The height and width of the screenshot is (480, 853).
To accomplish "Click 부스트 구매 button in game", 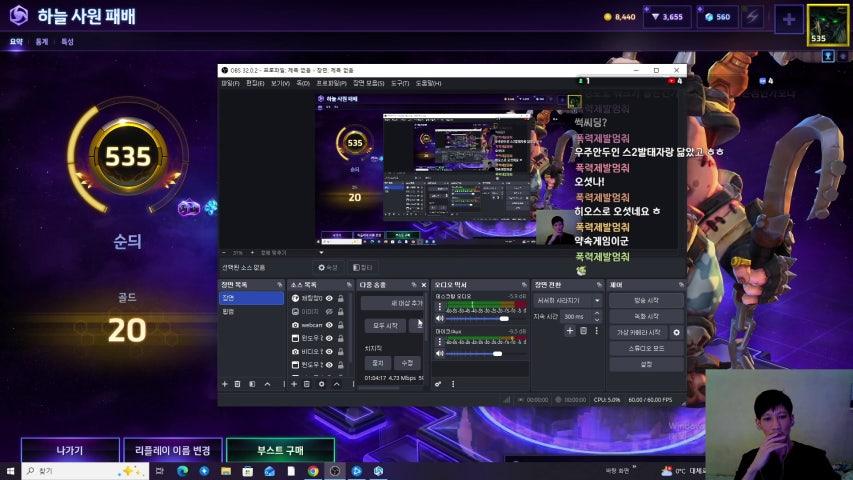I will click(280, 450).
